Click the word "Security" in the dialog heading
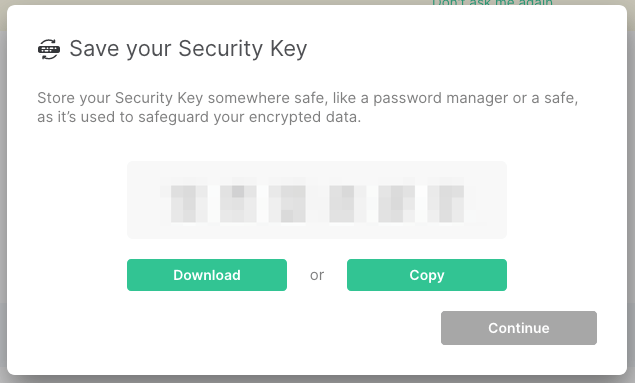The height and width of the screenshot is (383, 635). coord(221,49)
